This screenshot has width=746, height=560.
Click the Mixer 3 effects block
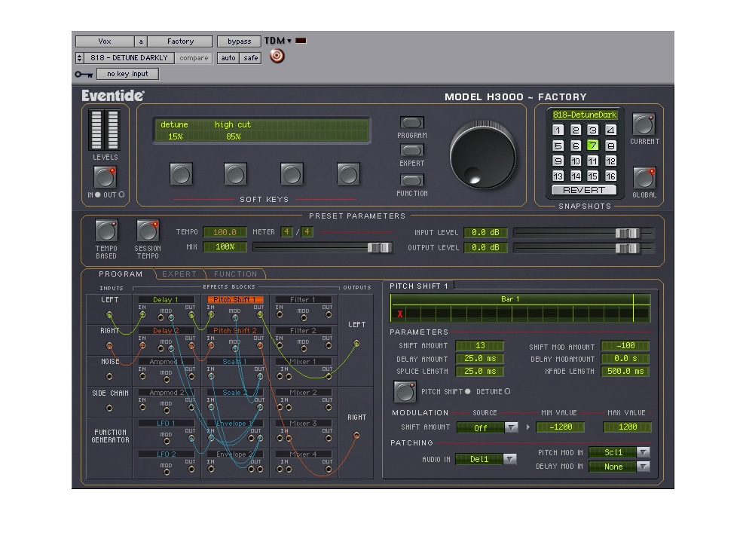tap(304, 423)
